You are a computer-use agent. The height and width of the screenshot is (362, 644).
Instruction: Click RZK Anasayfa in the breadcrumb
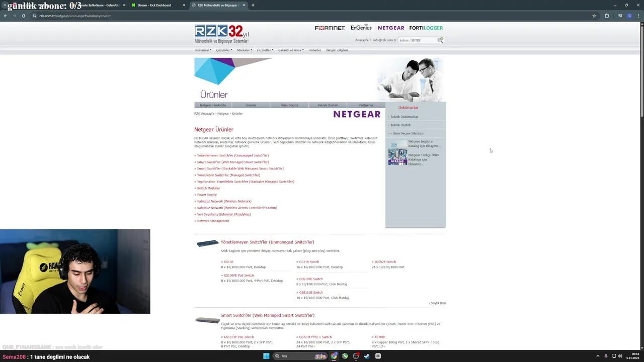[204, 114]
